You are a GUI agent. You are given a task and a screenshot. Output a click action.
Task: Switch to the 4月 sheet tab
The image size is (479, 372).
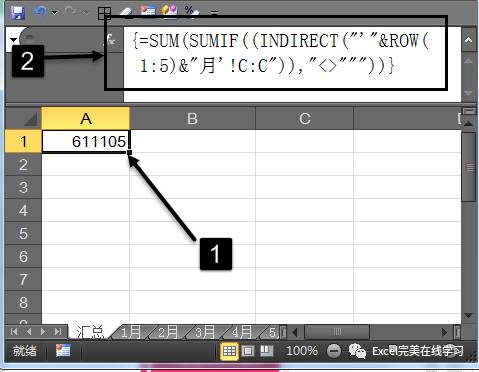(241, 332)
